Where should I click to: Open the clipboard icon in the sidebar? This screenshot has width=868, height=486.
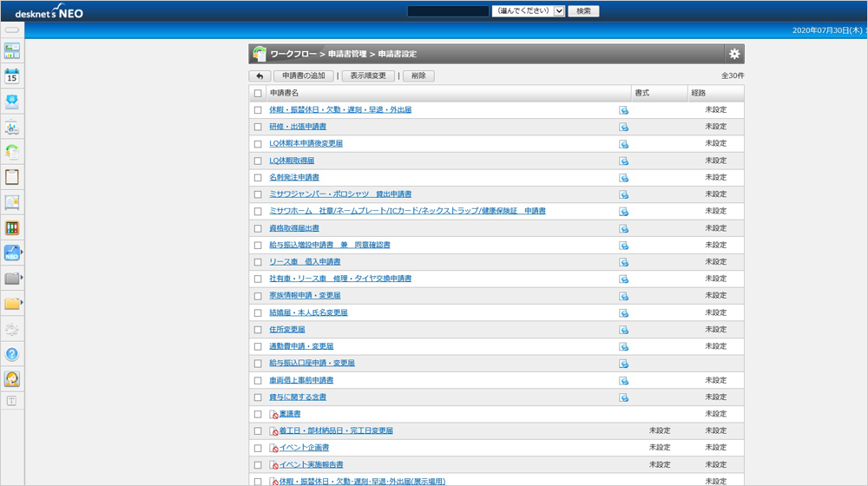coord(12,177)
